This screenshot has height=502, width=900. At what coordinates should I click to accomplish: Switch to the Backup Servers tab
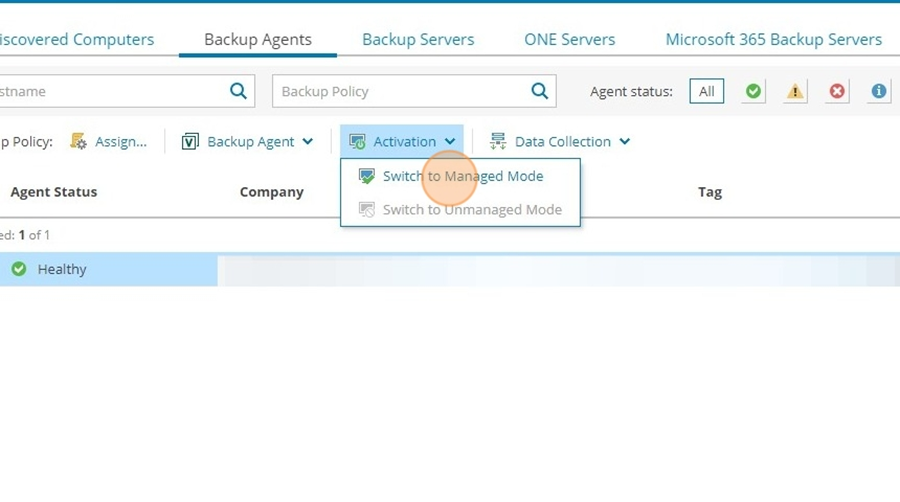418,40
